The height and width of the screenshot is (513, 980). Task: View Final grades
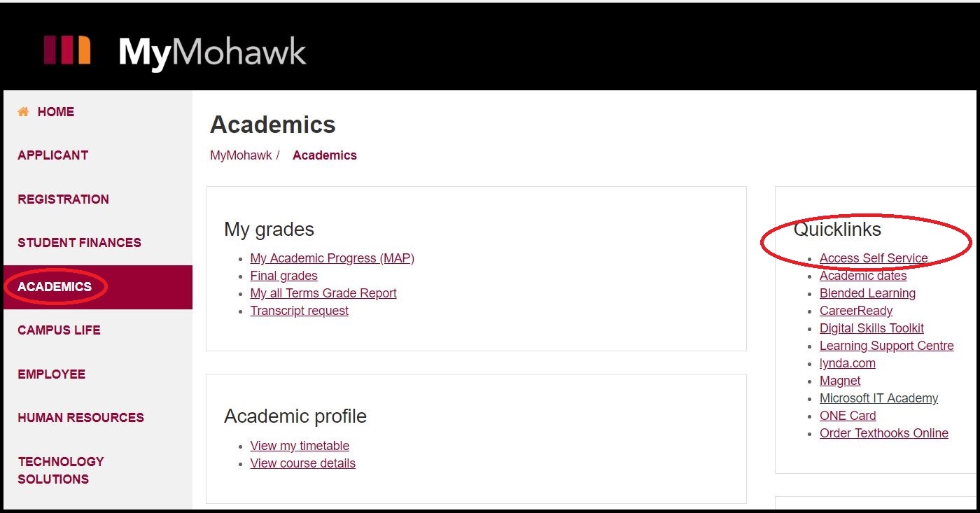coord(283,275)
